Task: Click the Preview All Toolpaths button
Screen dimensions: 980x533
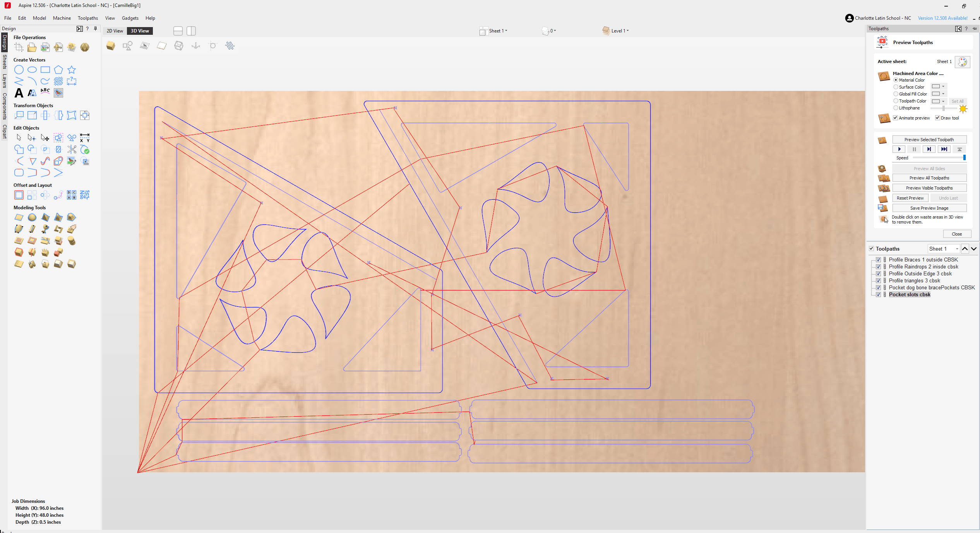Action: coord(929,178)
